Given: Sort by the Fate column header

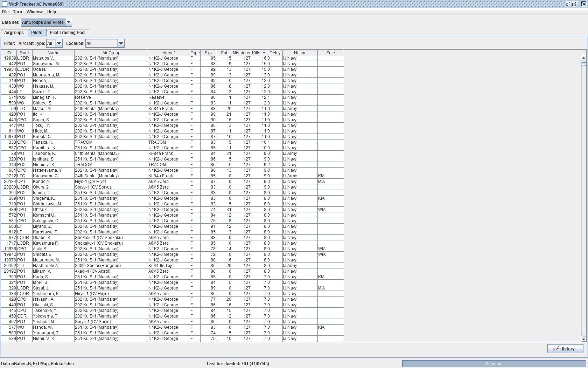Looking at the screenshot, I should point(331,53).
